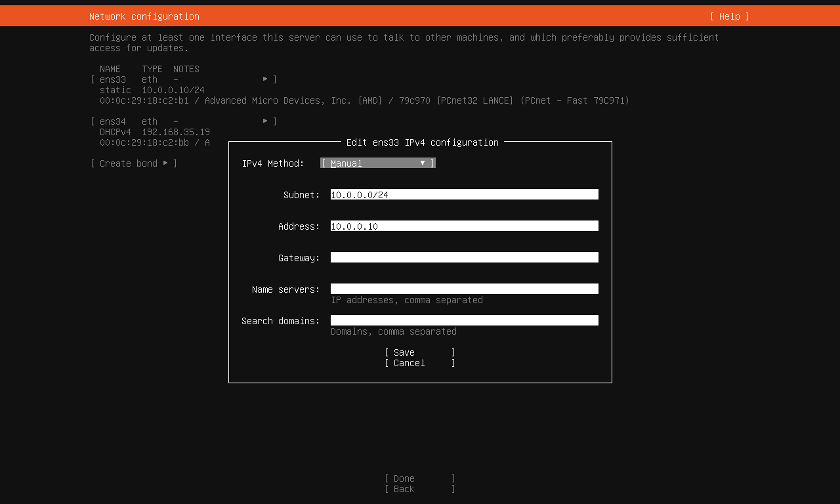This screenshot has width=840, height=504.
Task: Click the Subnet input field
Action: click(464, 195)
